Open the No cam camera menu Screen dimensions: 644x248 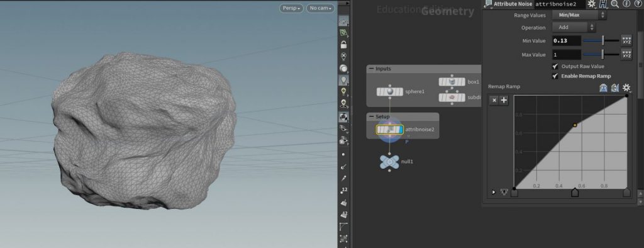point(320,8)
